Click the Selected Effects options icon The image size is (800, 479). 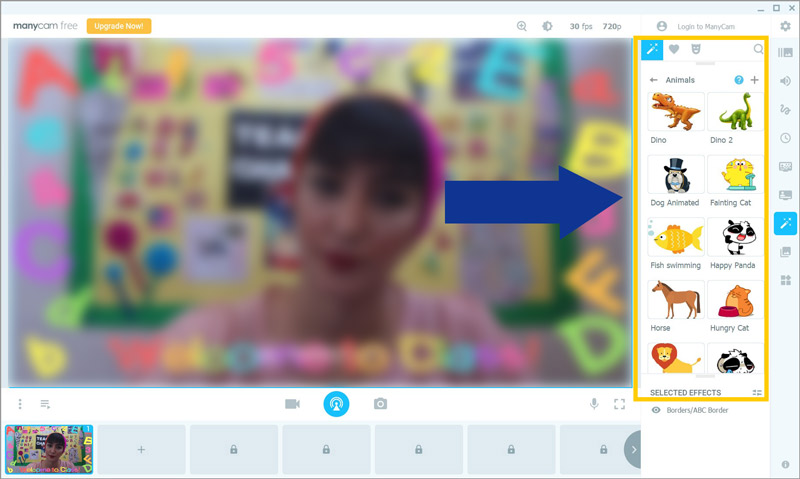point(757,392)
